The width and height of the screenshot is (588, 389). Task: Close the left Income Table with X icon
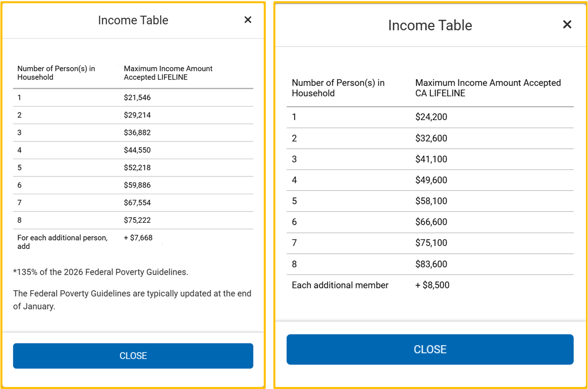[248, 20]
